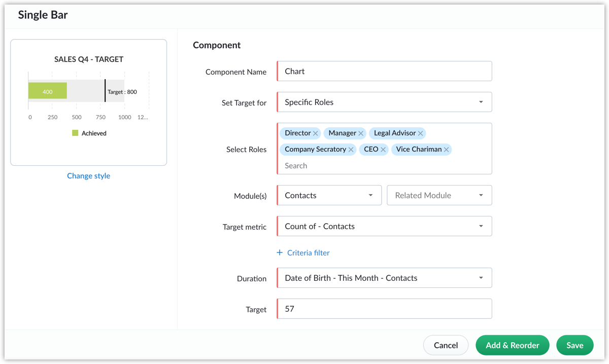Remove the Legal Advisor role tag
The width and height of the screenshot is (609, 364).
(x=421, y=133)
